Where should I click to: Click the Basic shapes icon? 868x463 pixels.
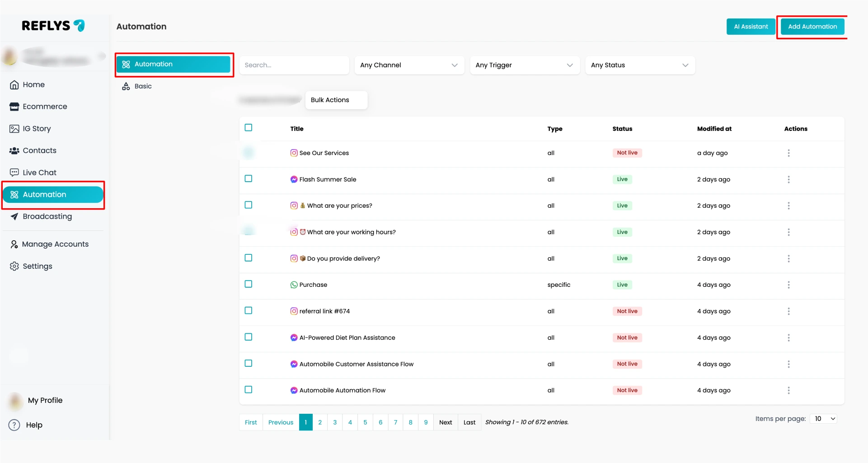126,86
